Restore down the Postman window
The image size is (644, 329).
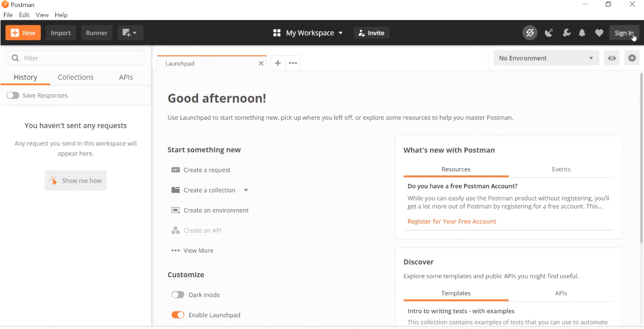point(608,5)
